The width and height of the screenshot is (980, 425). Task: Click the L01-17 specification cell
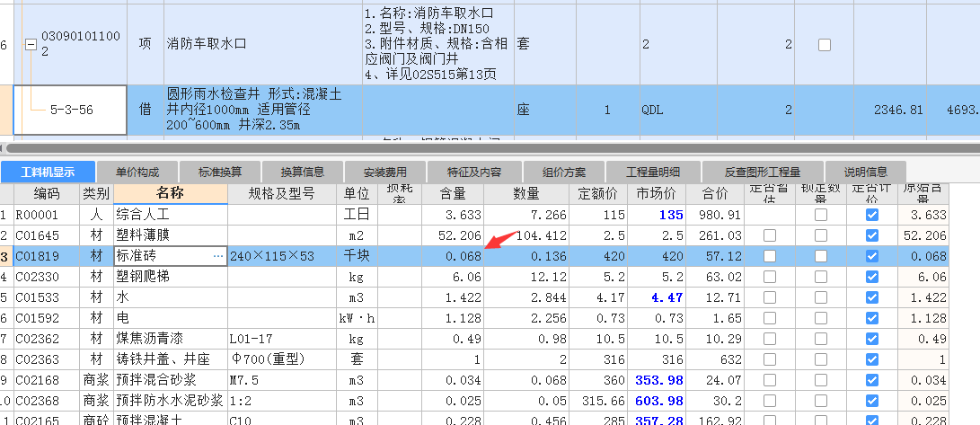(x=282, y=338)
